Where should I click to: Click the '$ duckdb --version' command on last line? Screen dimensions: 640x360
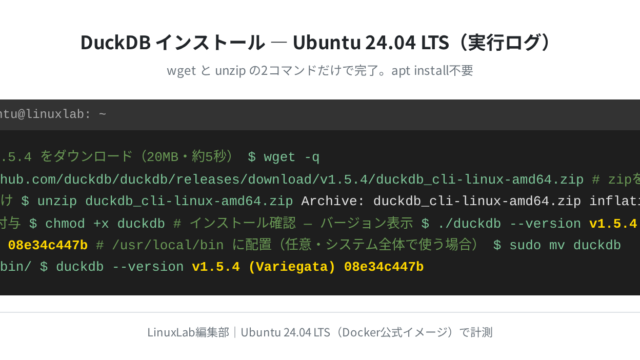coord(112,267)
